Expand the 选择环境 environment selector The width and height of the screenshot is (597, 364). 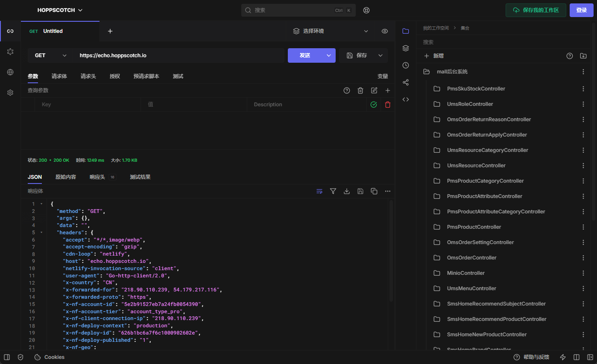330,31
